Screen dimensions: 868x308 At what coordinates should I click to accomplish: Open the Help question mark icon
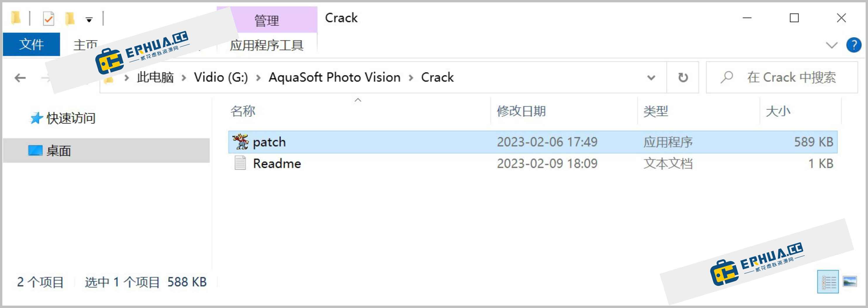point(853,45)
